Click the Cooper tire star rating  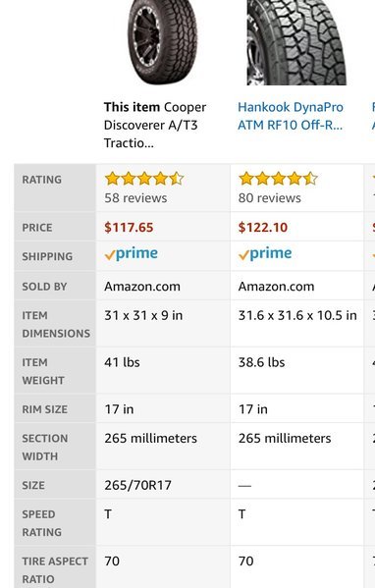[144, 179]
